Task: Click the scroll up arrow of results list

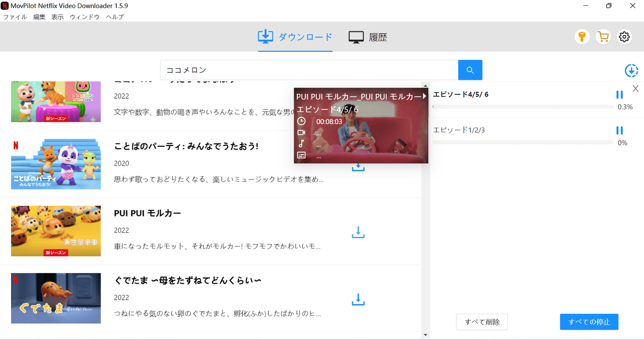Action: 426,86
